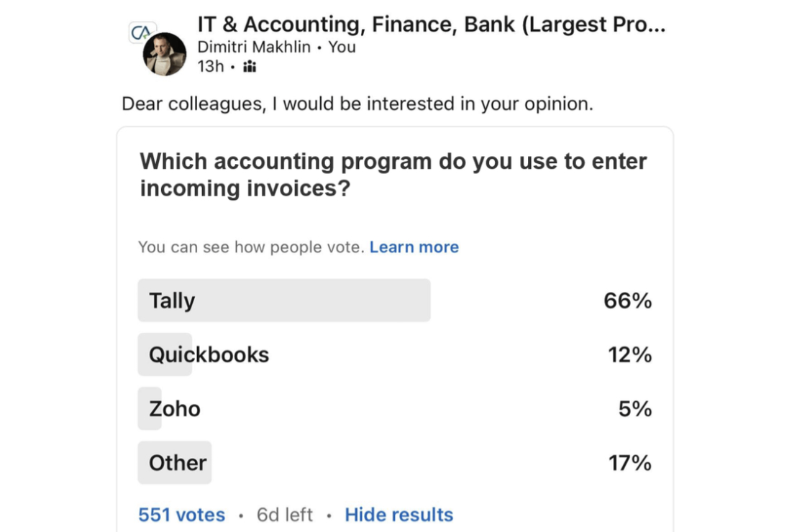Click the 5% result for Zoho
Viewport: 797px width, 532px height.
(x=634, y=408)
